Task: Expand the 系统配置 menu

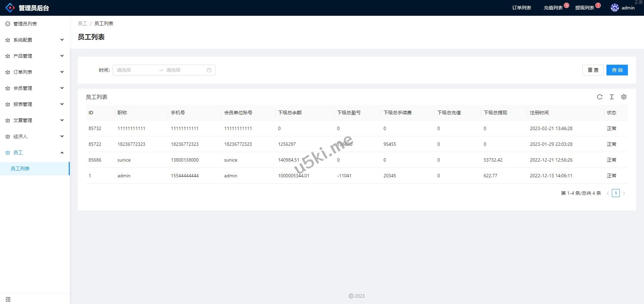Action: click(x=35, y=40)
